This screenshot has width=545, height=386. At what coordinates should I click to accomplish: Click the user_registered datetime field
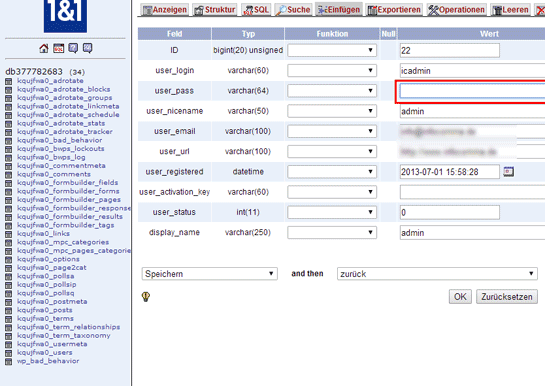[x=450, y=172]
